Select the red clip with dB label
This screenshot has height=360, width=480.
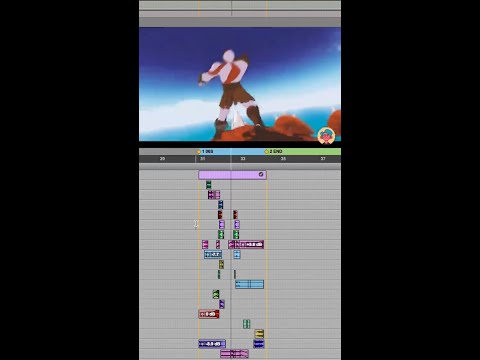pyautogui.click(x=209, y=314)
